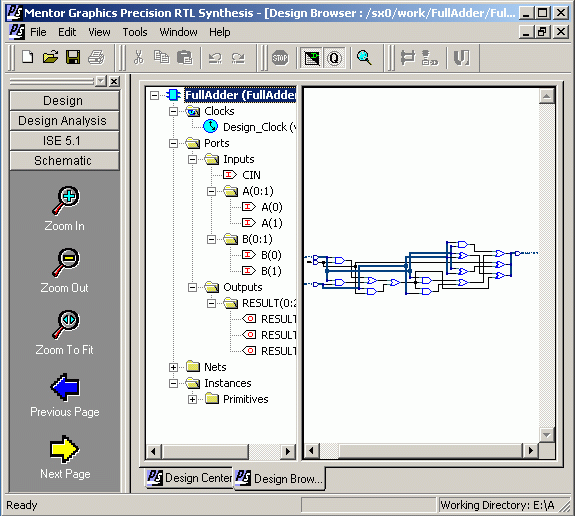Collapse the A(0:1) bus node
The image size is (575, 516).
tap(212, 191)
